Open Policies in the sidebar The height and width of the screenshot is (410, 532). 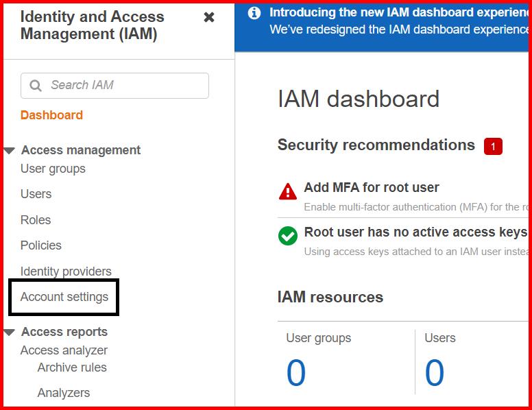(40, 245)
